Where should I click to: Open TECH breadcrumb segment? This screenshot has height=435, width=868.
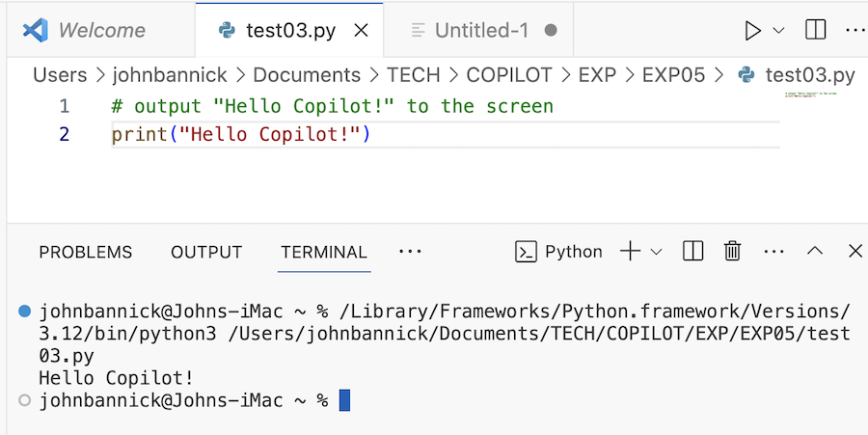[x=413, y=74]
